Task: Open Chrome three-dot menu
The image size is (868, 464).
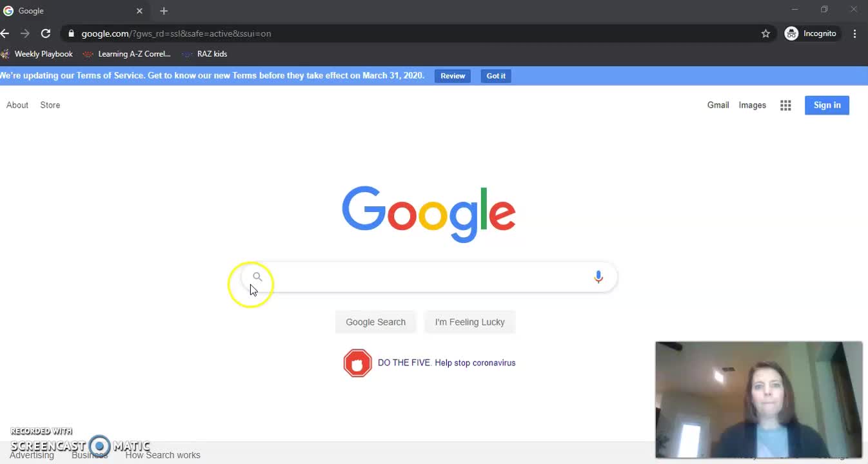Action: pos(854,34)
